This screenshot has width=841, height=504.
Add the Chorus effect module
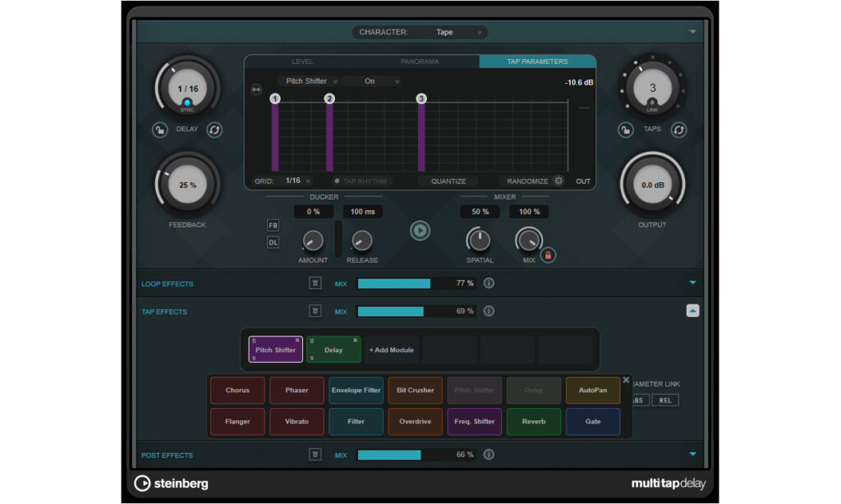point(237,391)
